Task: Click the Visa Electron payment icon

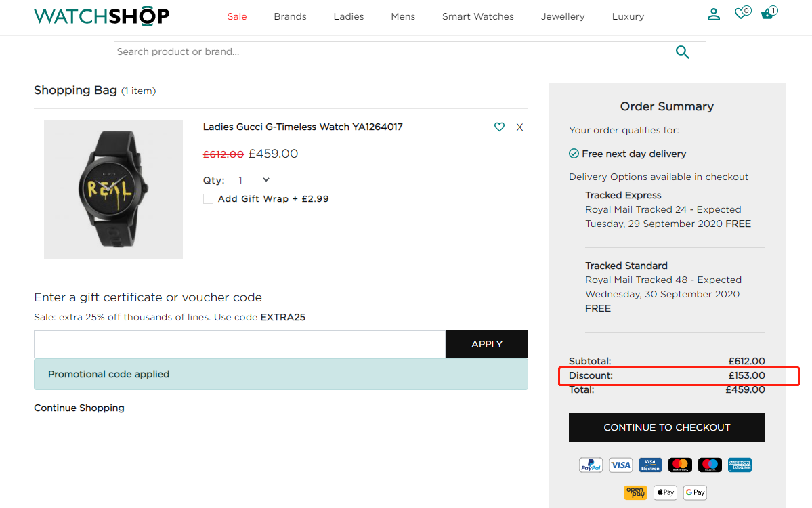Action: pyautogui.click(x=650, y=465)
